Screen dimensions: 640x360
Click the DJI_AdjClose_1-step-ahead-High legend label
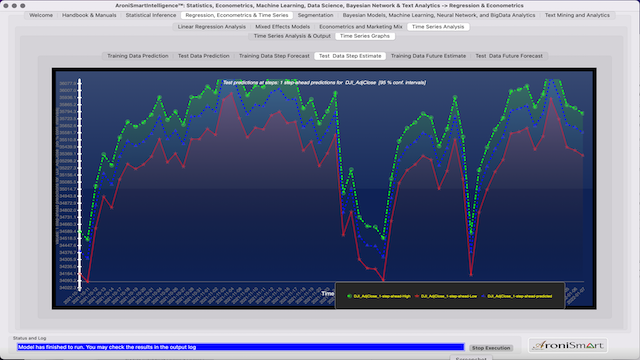pyautogui.click(x=382, y=296)
